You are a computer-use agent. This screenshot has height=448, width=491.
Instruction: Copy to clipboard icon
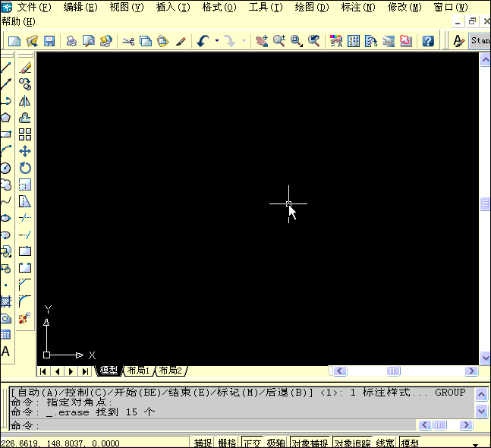(146, 41)
